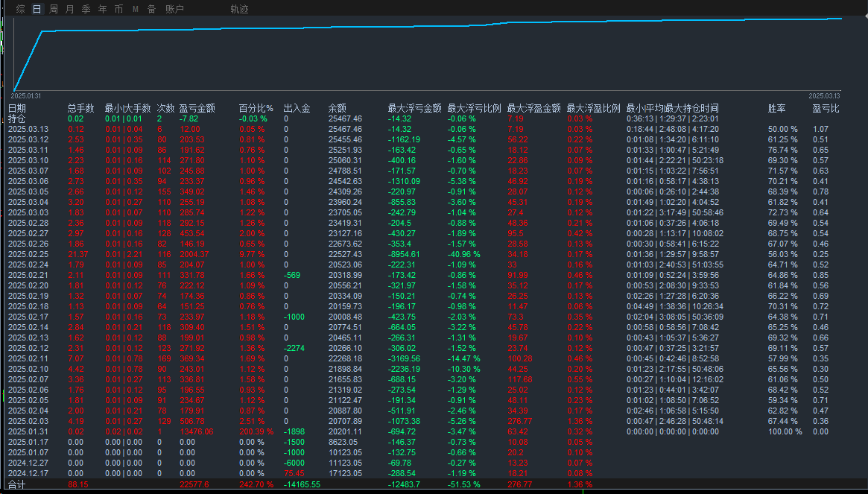Select the row dated 2025.02.25
The image size is (868, 494).
(26, 254)
